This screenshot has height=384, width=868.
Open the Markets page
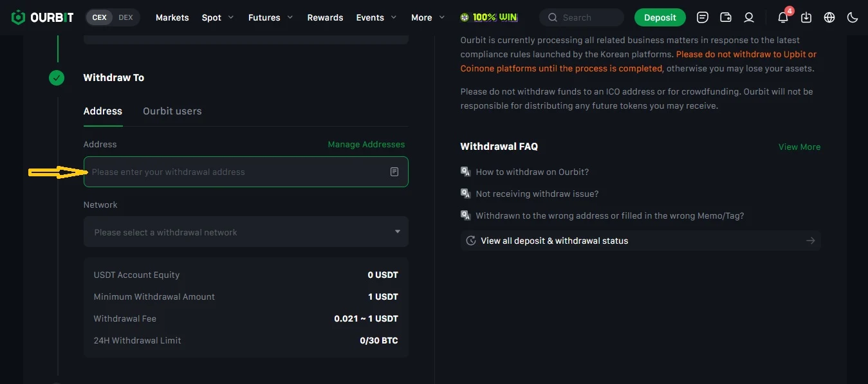(x=172, y=17)
